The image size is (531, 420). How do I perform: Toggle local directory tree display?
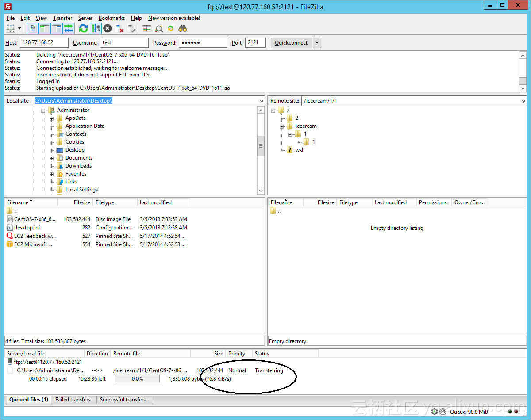pyautogui.click(x=45, y=29)
